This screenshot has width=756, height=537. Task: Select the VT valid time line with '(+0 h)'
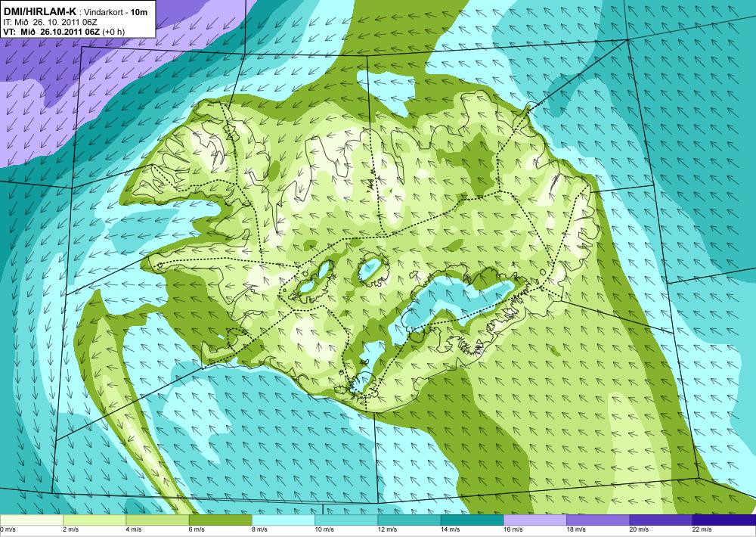click(x=64, y=32)
